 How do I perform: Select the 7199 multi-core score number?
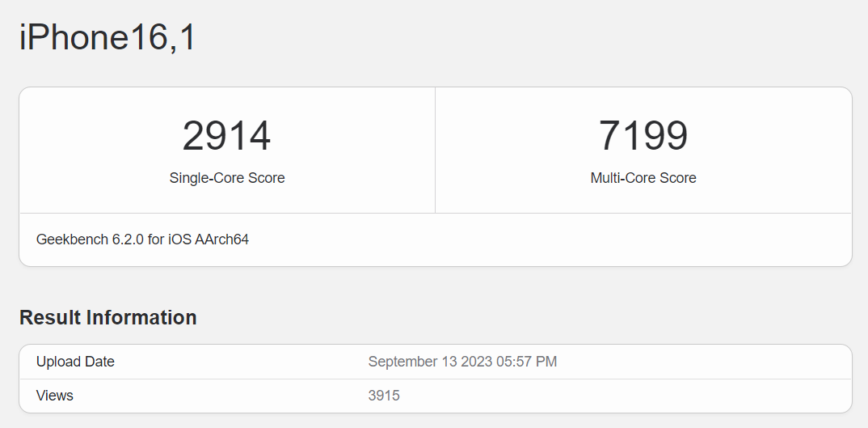click(643, 136)
